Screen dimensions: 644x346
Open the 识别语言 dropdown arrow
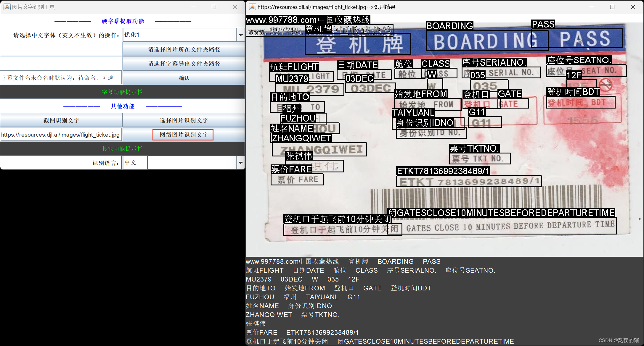(240, 163)
